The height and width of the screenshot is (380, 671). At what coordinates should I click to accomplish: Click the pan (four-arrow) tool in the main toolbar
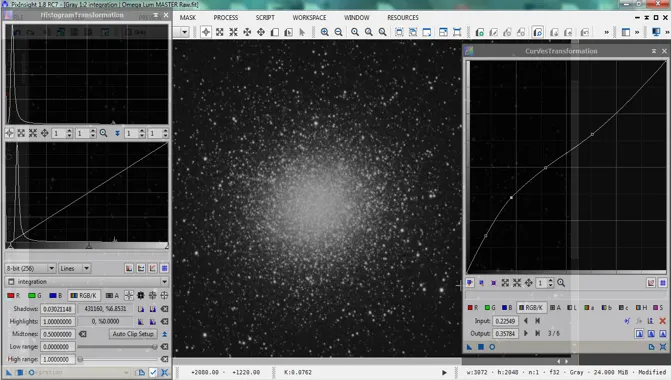point(261,32)
